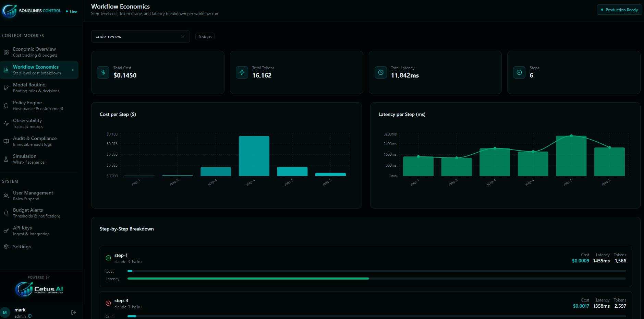Click the step-1 latency progress bar
Image resolution: width=644 pixels, height=319 pixels.
[x=248, y=279]
